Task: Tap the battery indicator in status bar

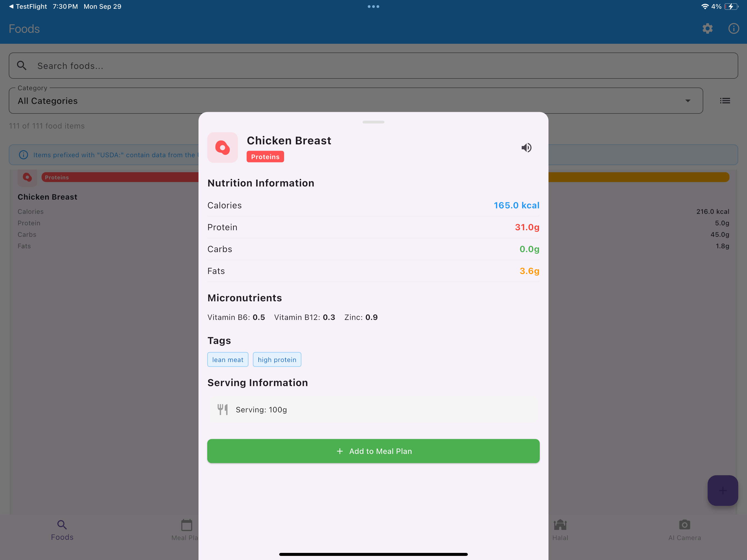Action: tap(731, 6)
